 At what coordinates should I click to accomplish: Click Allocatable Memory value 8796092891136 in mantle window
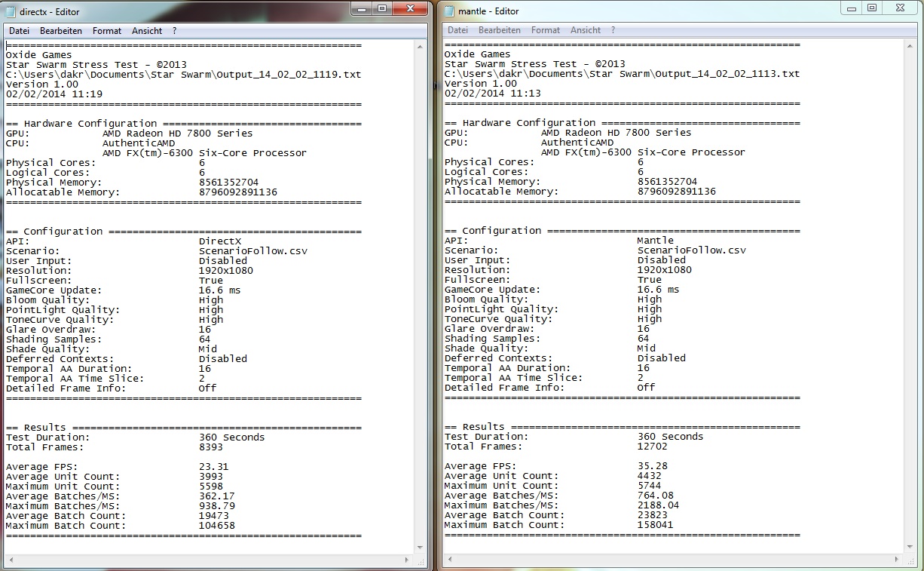677,192
